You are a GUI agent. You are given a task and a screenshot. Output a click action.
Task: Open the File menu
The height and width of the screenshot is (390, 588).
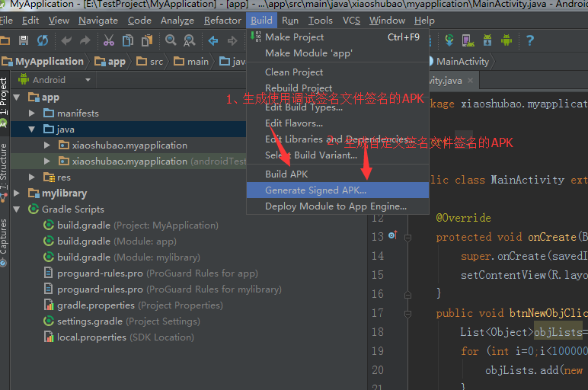(6, 21)
